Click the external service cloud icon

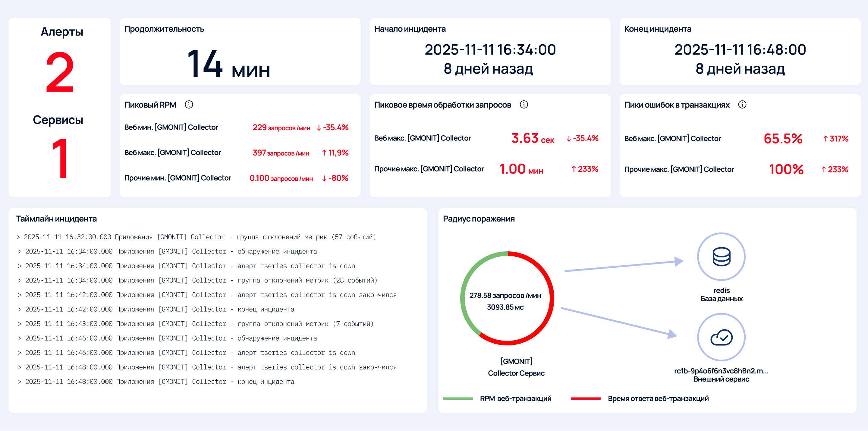pos(721,337)
